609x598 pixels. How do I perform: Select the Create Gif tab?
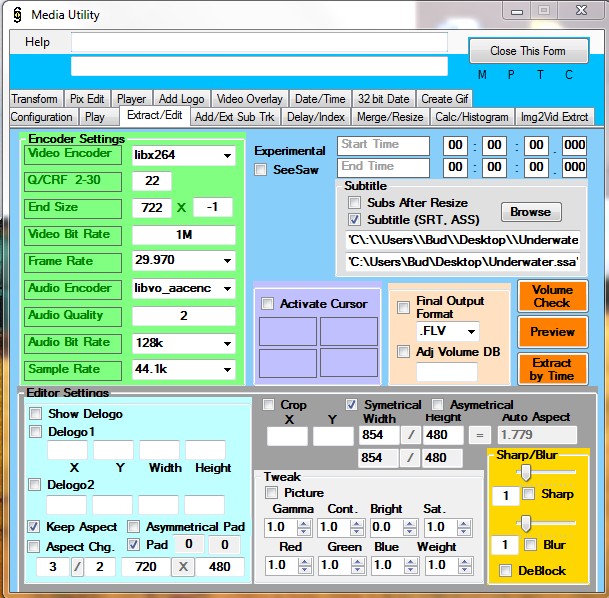pos(445,99)
